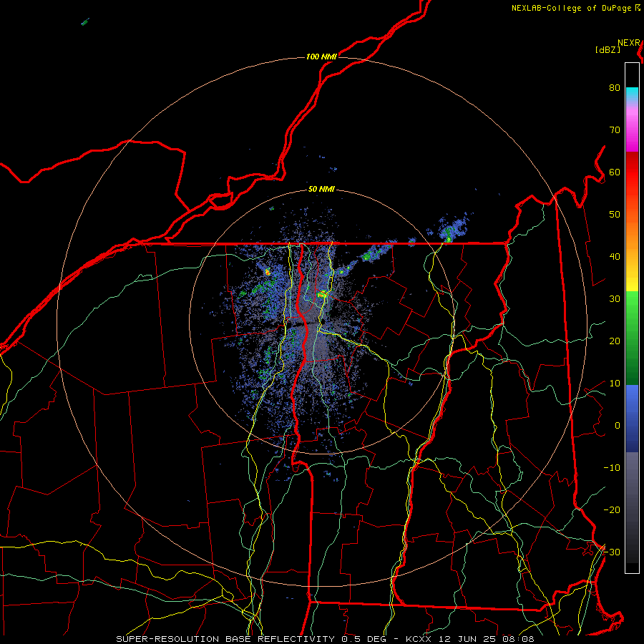Pick the red segment of the color bar
This screenshot has width=644, height=644.
632,172
